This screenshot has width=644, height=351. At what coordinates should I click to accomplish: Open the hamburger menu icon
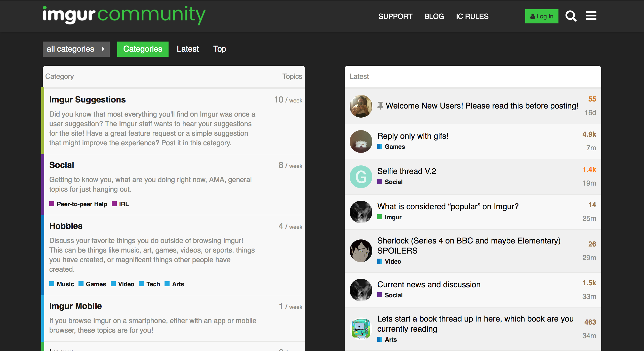[x=591, y=16]
